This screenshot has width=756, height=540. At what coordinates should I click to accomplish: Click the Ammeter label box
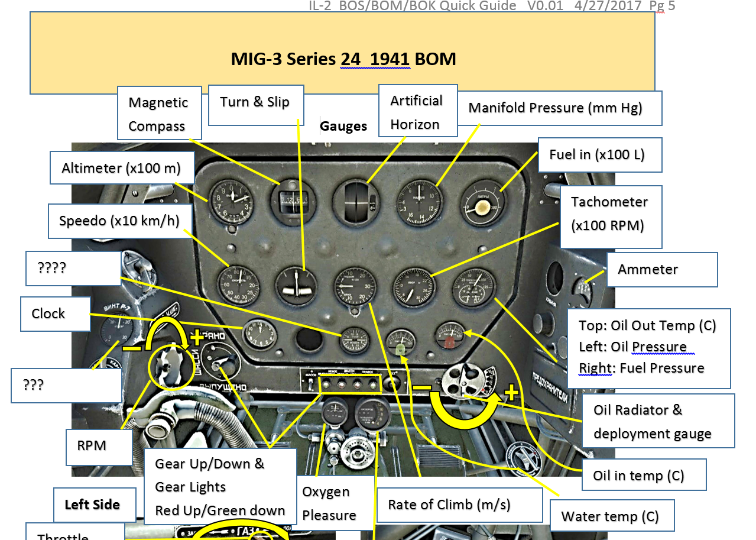pos(661,270)
